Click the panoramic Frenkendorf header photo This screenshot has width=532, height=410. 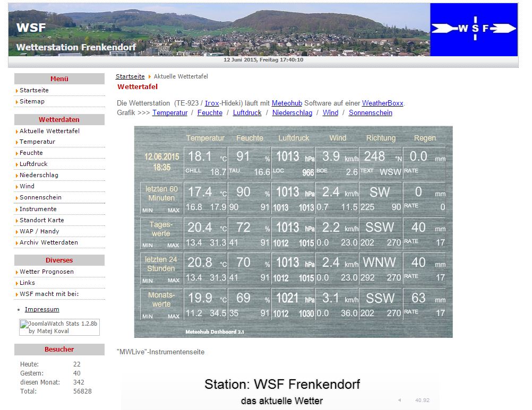coord(219,30)
